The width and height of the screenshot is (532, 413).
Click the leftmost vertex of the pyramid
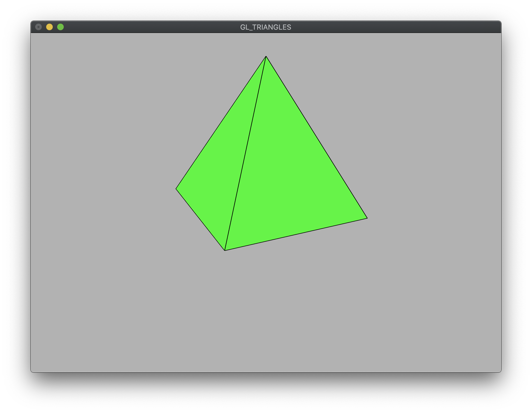[x=176, y=189]
